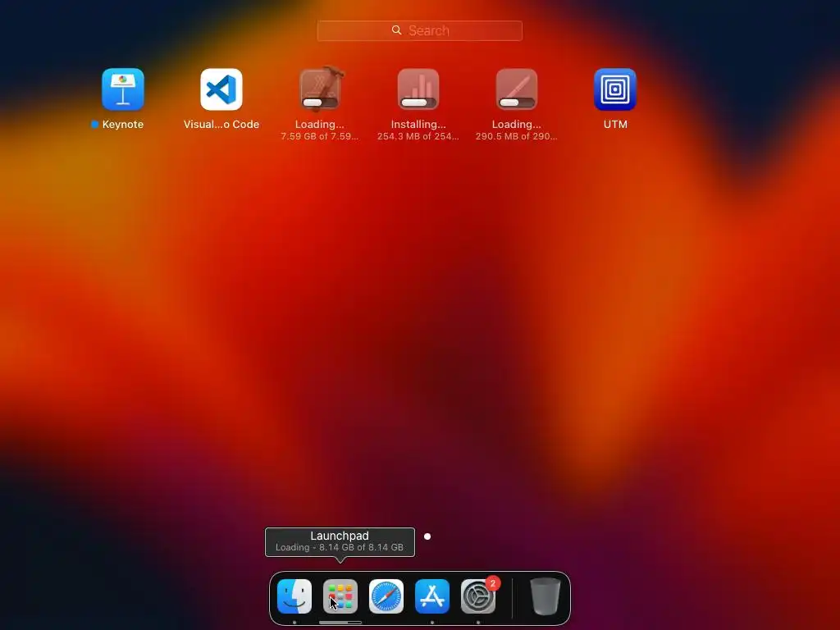Click the "290.5 MB of 290..." text
Screen dimensions: 840x630
pos(517,137)
